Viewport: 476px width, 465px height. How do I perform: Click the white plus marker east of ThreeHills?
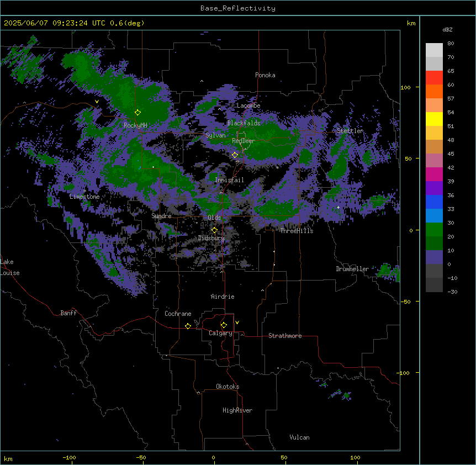[x=338, y=207]
